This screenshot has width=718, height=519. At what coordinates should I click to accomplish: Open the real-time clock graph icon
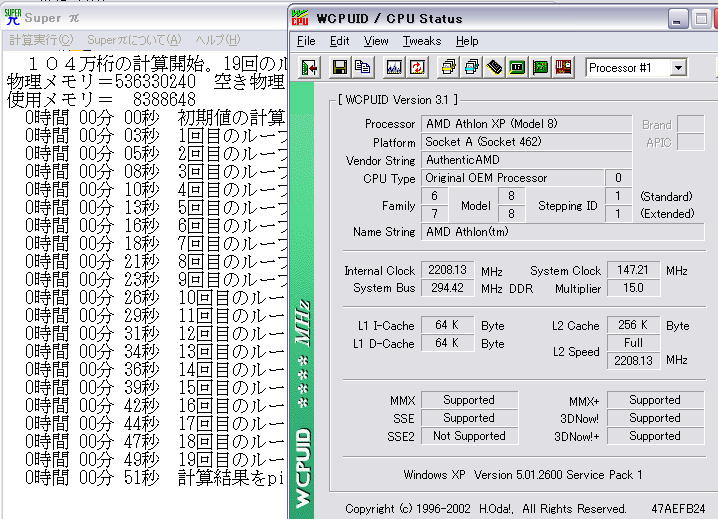(x=394, y=68)
